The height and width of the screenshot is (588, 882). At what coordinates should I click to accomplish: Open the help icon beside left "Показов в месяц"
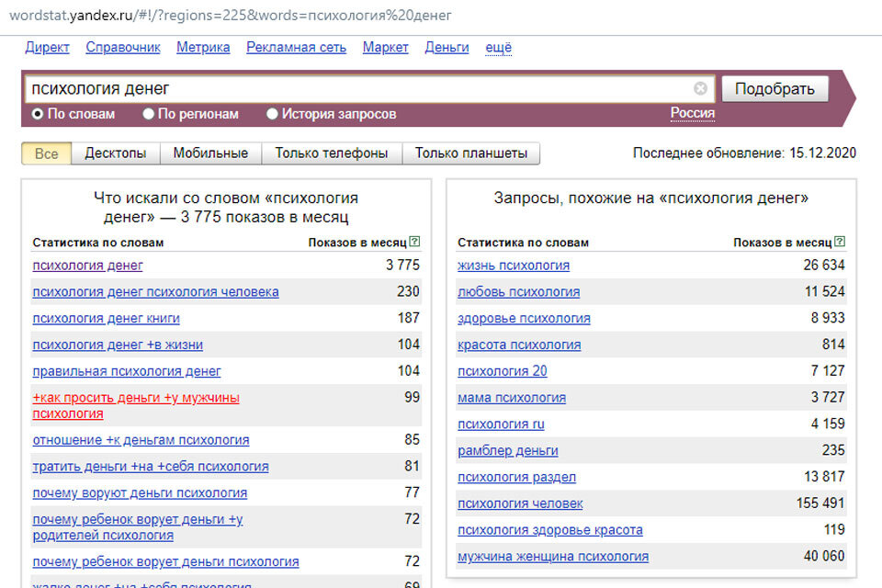[x=415, y=241]
